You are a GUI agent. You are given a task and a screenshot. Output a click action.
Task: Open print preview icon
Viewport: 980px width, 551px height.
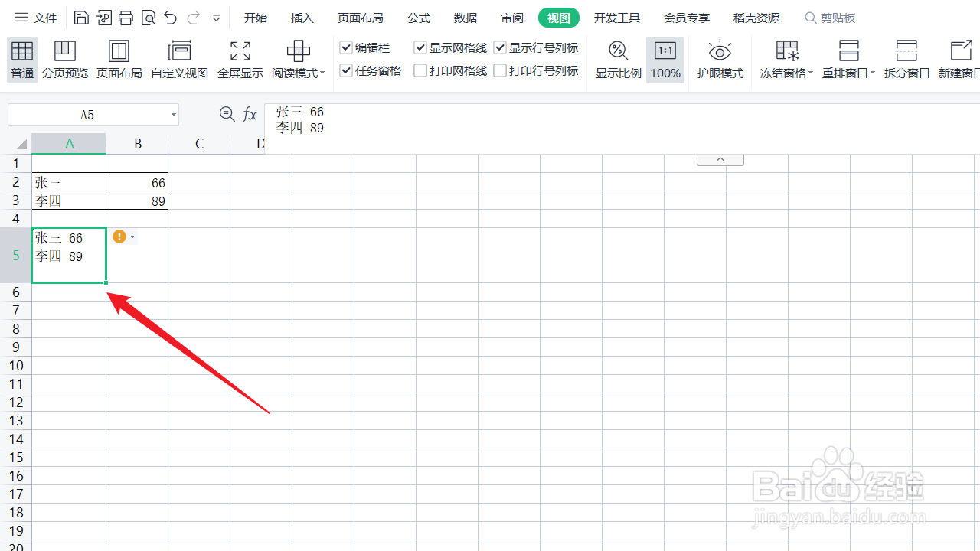pyautogui.click(x=149, y=18)
